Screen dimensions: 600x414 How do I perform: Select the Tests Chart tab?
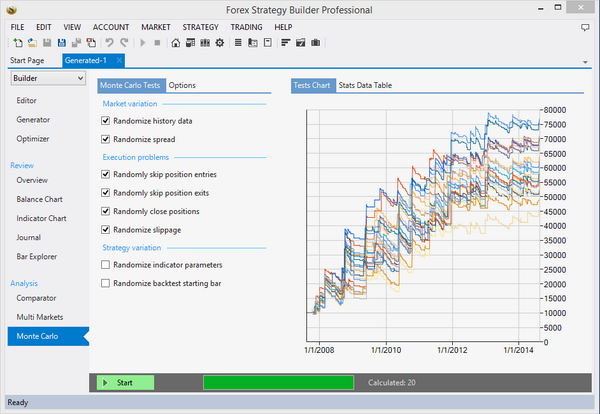(x=311, y=85)
